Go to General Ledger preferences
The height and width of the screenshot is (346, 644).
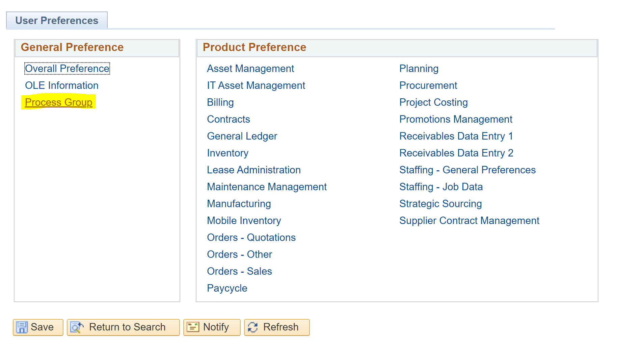click(242, 136)
